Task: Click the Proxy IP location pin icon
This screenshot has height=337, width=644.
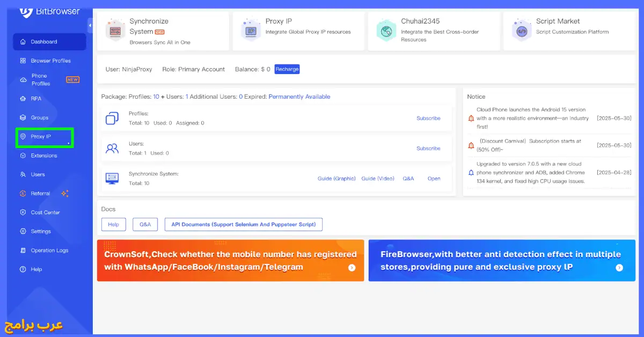Action: (x=23, y=137)
